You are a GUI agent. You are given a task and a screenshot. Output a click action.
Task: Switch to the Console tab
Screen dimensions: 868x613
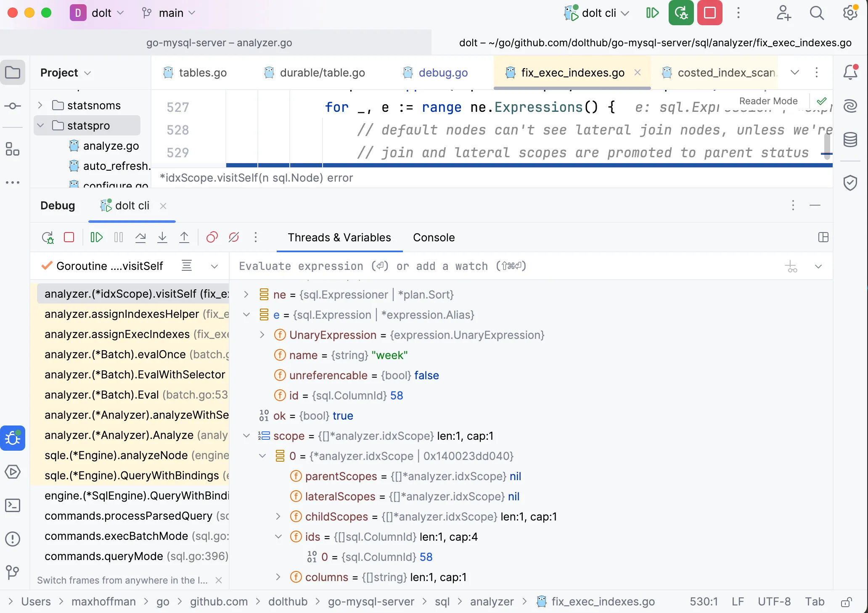434,238
